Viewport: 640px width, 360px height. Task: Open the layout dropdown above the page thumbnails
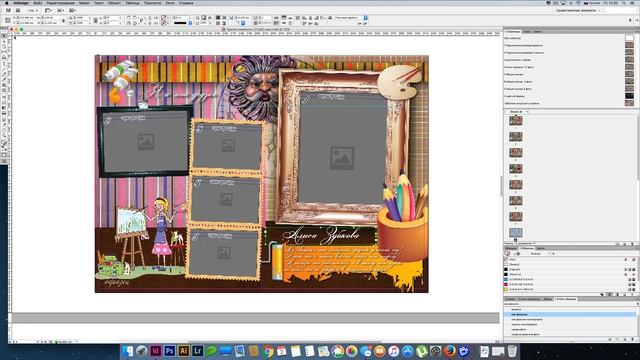518,111
